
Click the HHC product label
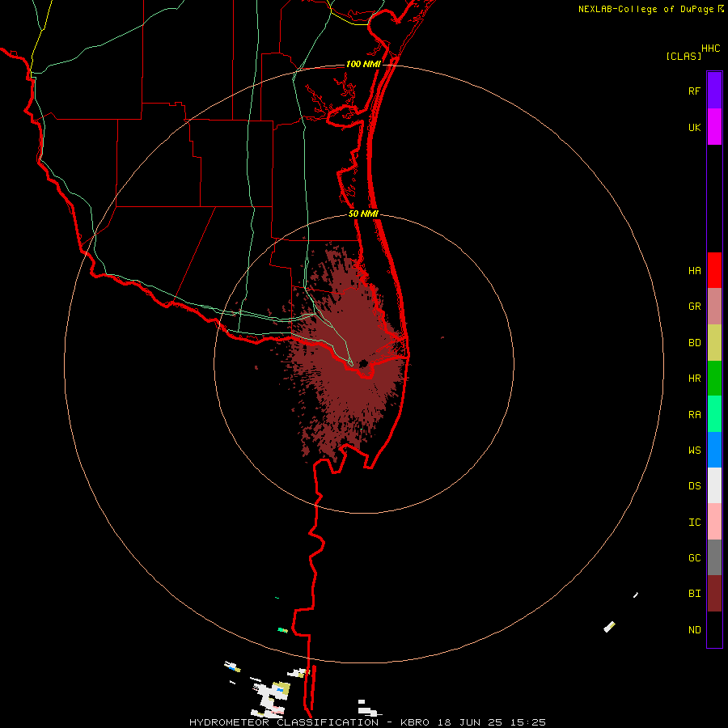pyautogui.click(x=710, y=49)
